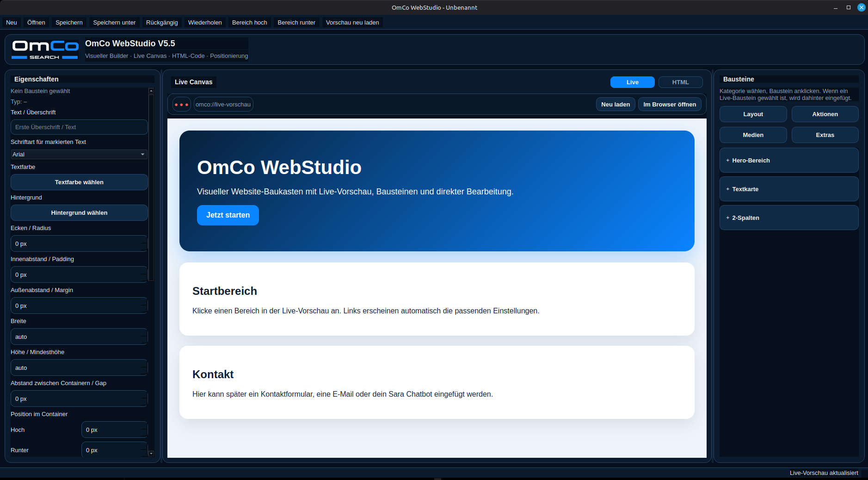Open the Hintergrund wählen color picker
This screenshot has width=868, height=480.
tap(79, 212)
